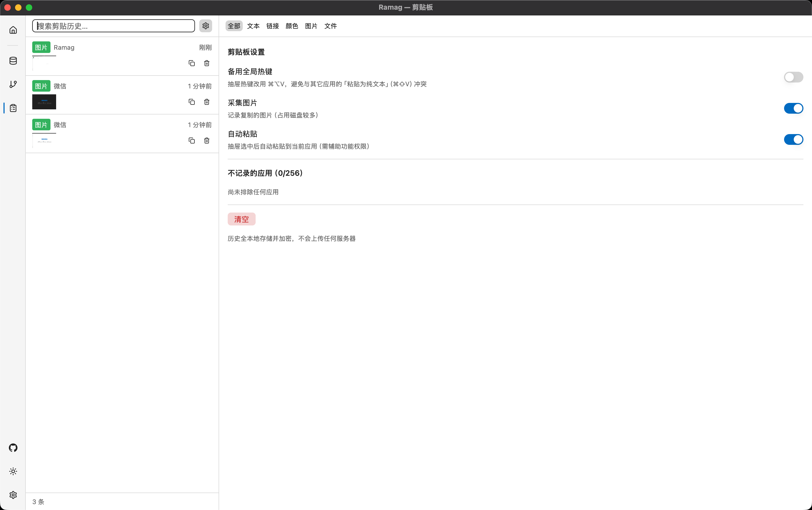Copy the WeChat entry with dark thumbnail
Image resolution: width=812 pixels, height=510 pixels.
192,102
